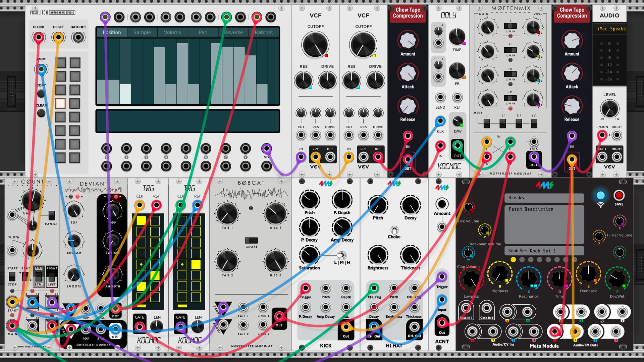644x362 pixels.
Task: Open the iMac Speaker audio device selector
Action: coord(609,29)
